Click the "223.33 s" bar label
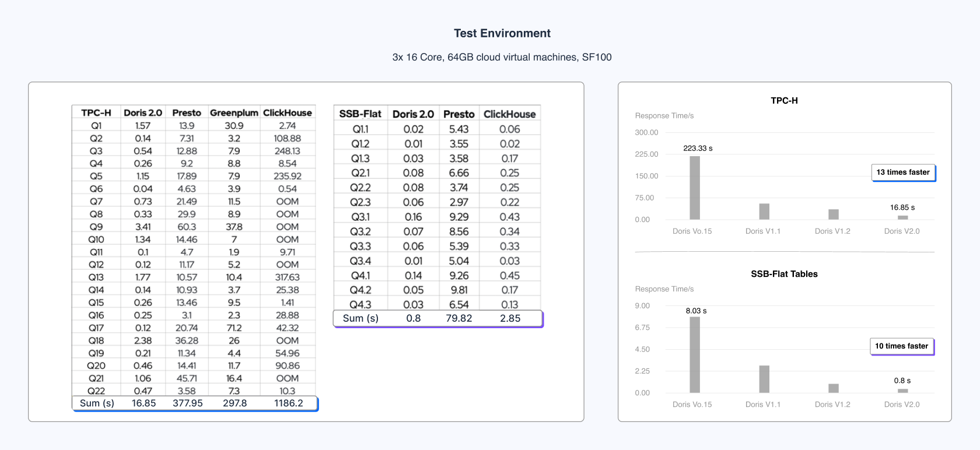This screenshot has width=980, height=450. click(698, 149)
